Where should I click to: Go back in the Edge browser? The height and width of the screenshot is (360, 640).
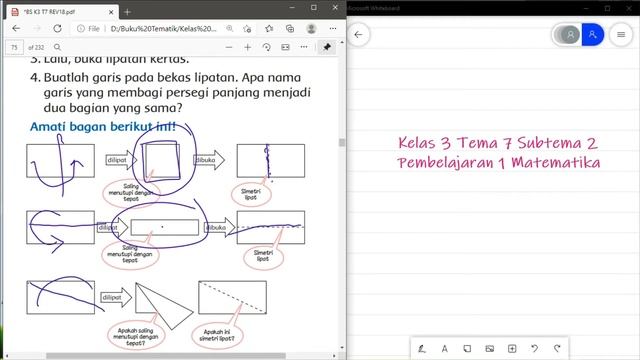click(16, 29)
